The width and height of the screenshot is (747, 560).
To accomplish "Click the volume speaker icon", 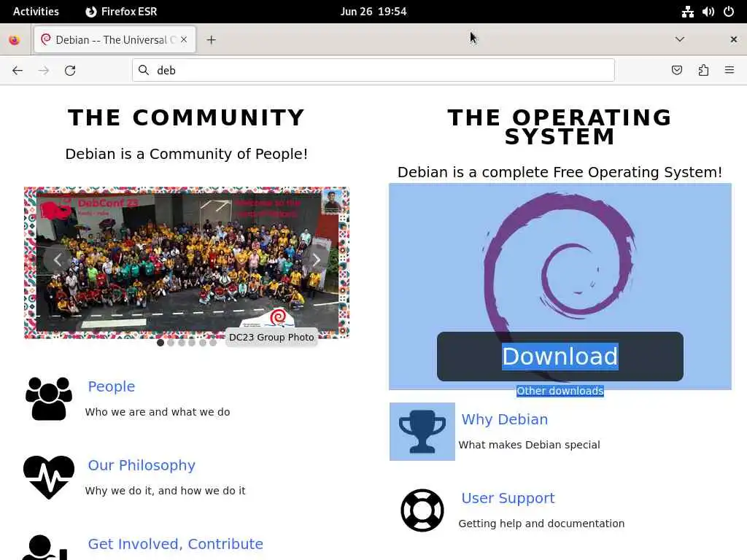I will [708, 12].
